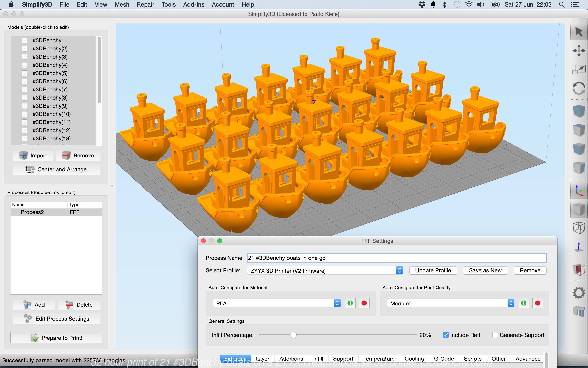Activate the rotate models tool
This screenshot has width=588, height=368.
(x=579, y=88)
